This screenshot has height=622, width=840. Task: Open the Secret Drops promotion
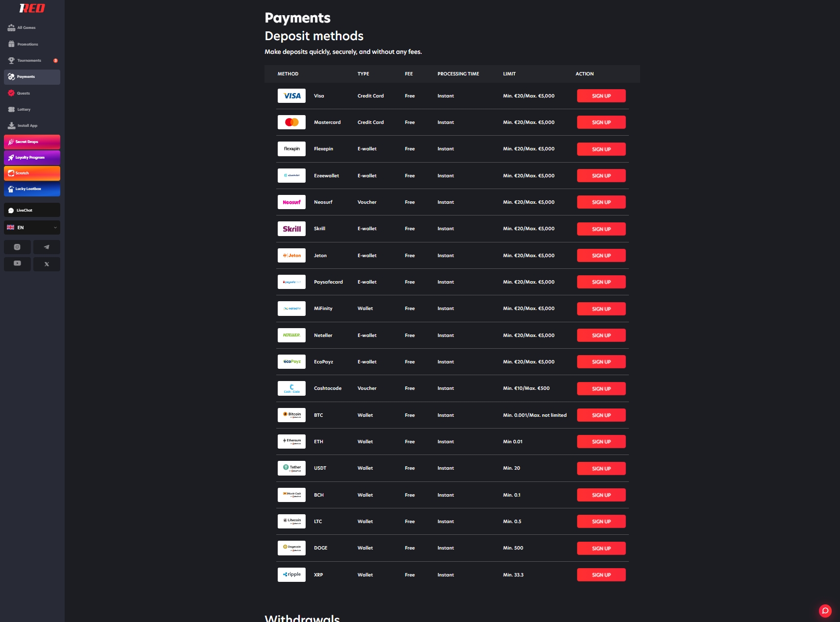32,142
